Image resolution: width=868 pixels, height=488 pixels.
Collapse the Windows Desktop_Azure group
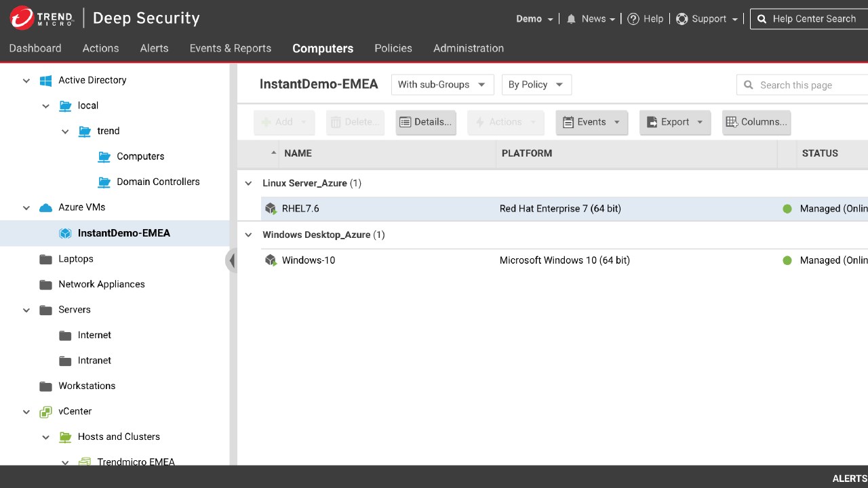[x=248, y=235]
